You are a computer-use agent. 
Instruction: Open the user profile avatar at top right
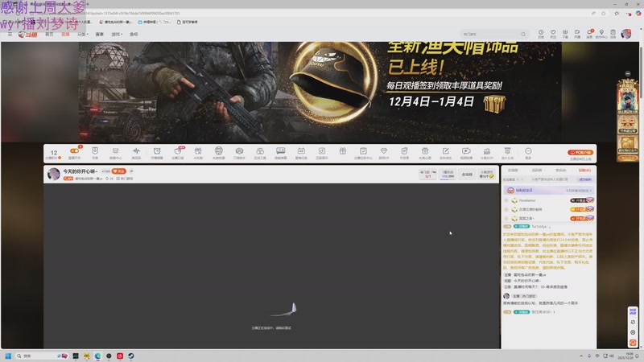tap(626, 34)
